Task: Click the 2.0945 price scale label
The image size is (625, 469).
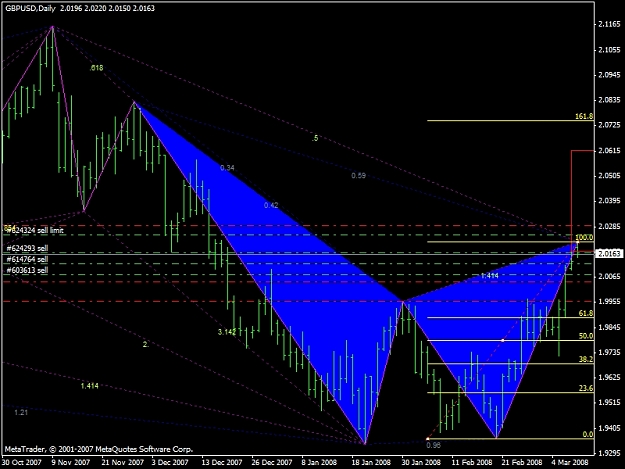Action: (x=609, y=75)
